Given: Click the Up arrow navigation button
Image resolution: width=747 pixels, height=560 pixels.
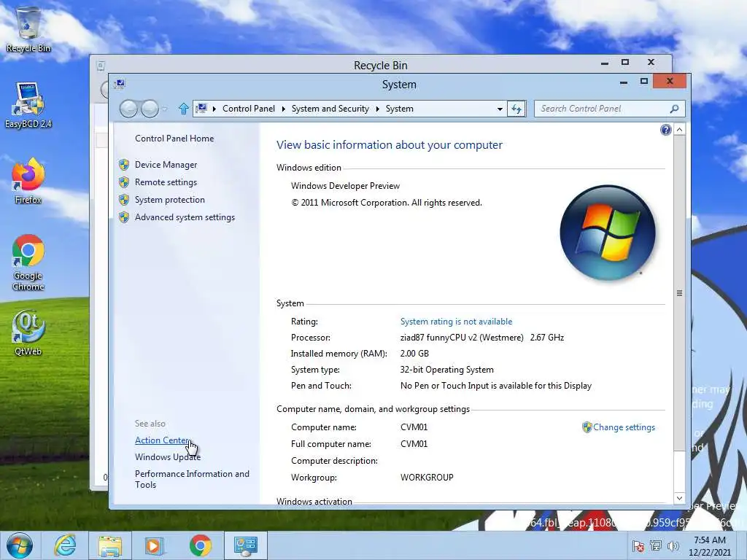Looking at the screenshot, I should click(x=183, y=109).
